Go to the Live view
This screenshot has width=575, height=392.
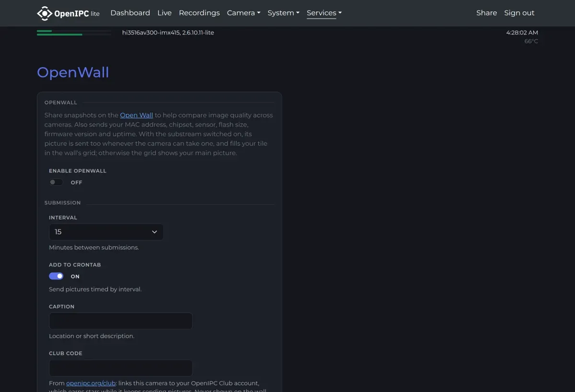point(164,13)
